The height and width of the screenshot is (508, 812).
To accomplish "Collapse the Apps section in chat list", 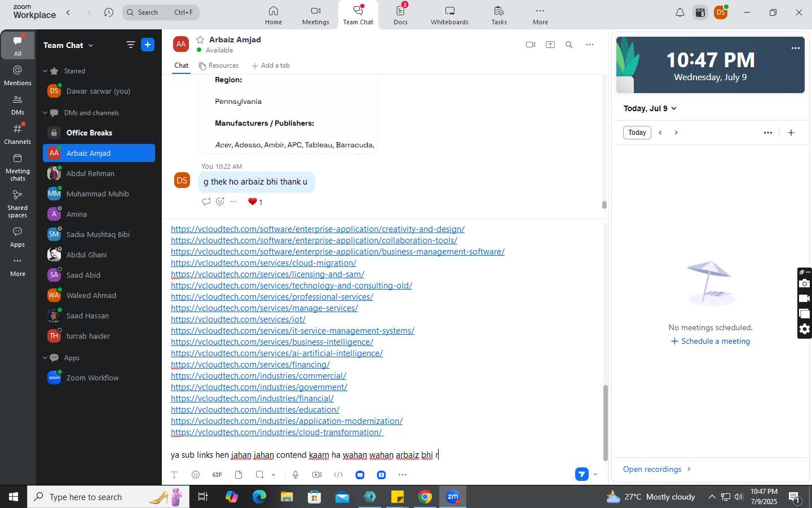I will 45,358.
